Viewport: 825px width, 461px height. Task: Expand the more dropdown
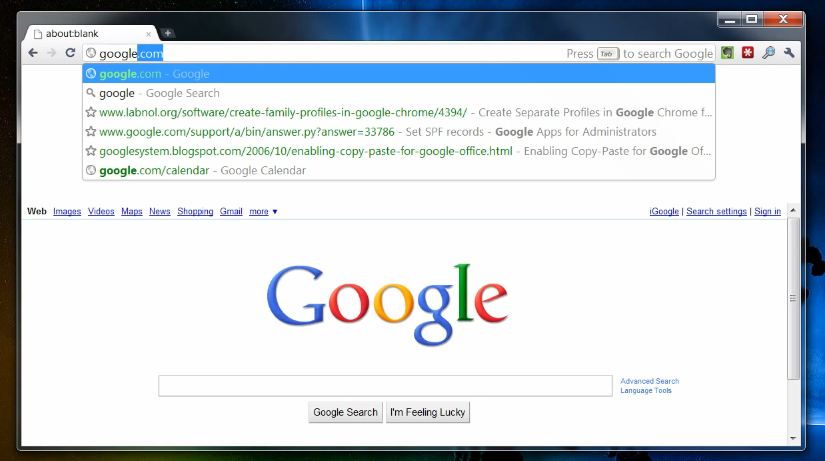coord(263,211)
